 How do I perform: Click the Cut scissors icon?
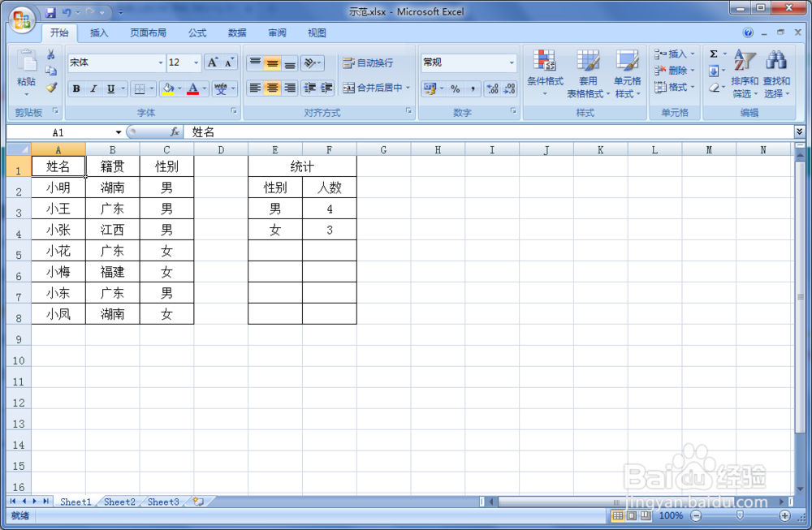50,54
